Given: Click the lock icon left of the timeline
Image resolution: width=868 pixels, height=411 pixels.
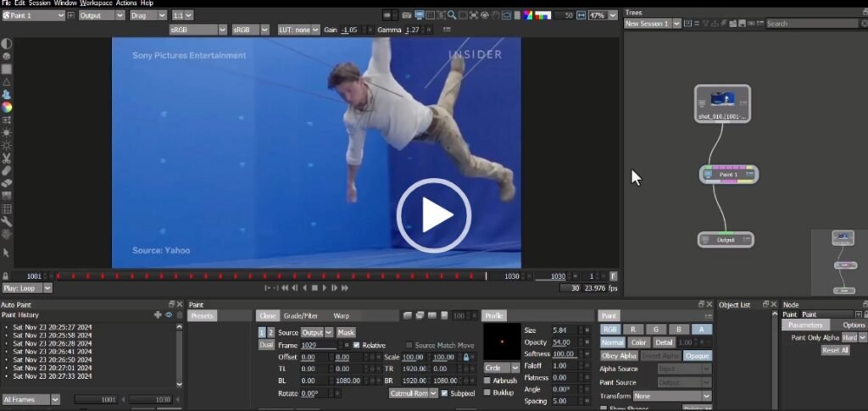Looking at the screenshot, I should pos(6,276).
